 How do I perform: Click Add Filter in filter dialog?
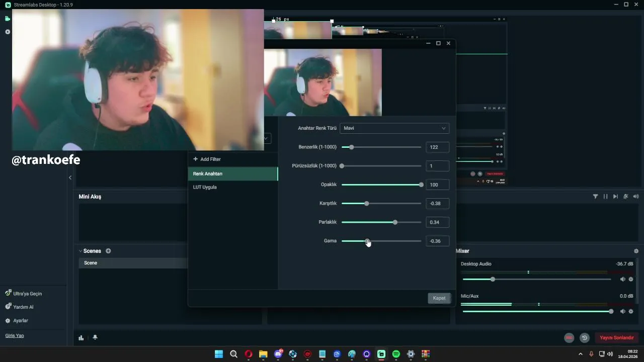[207, 159]
